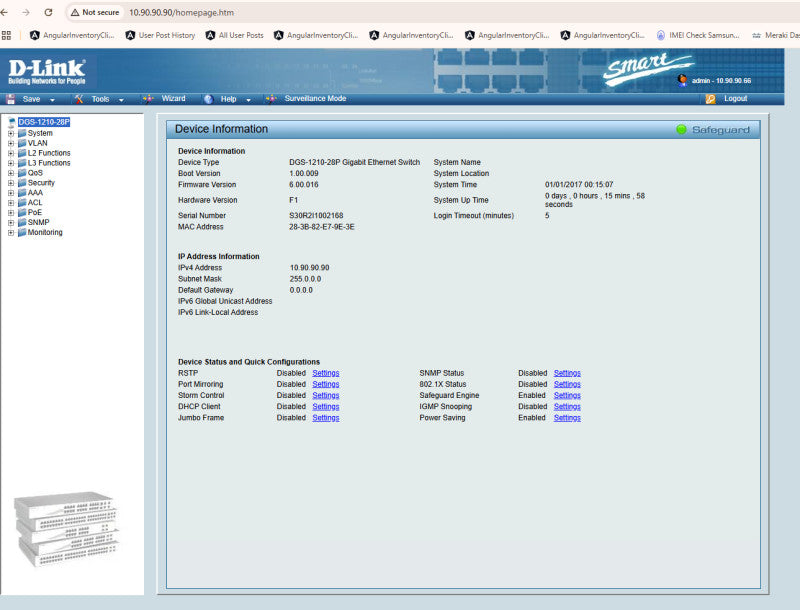Open the IMEI Check Samsung bookmark
800x610 pixels.
pyautogui.click(x=698, y=35)
